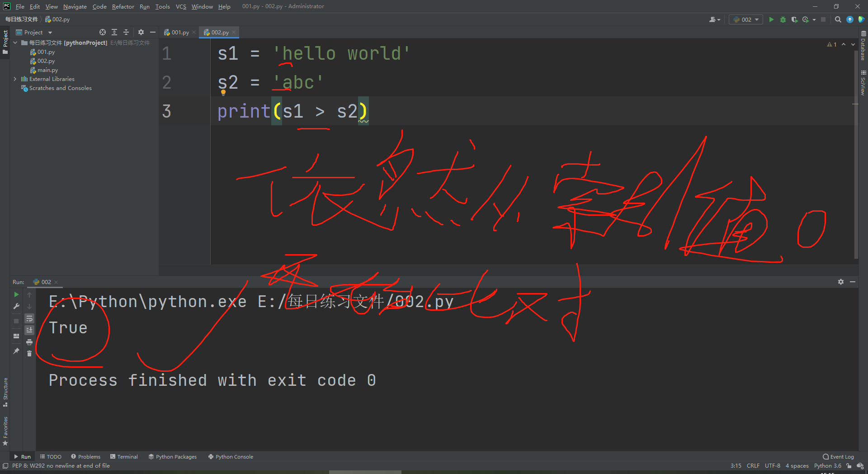This screenshot has width=868, height=474.
Task: Open Run panel gear settings
Action: point(841,282)
